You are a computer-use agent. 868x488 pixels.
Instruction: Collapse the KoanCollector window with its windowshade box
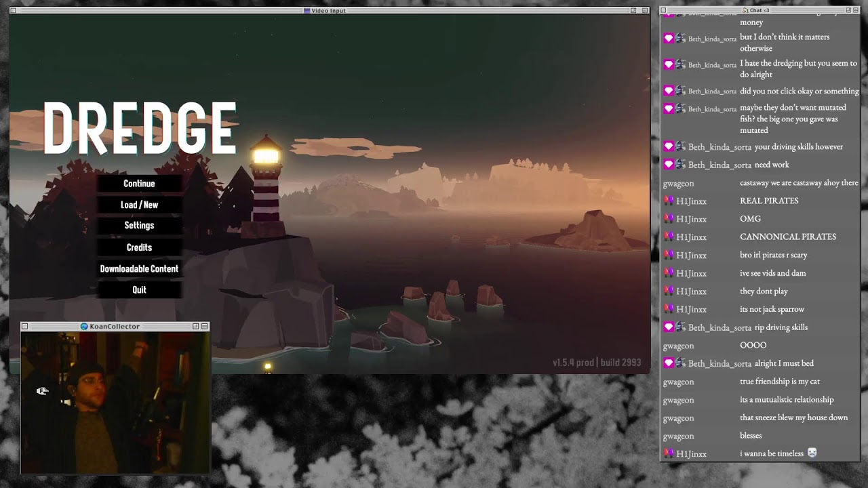coord(205,327)
